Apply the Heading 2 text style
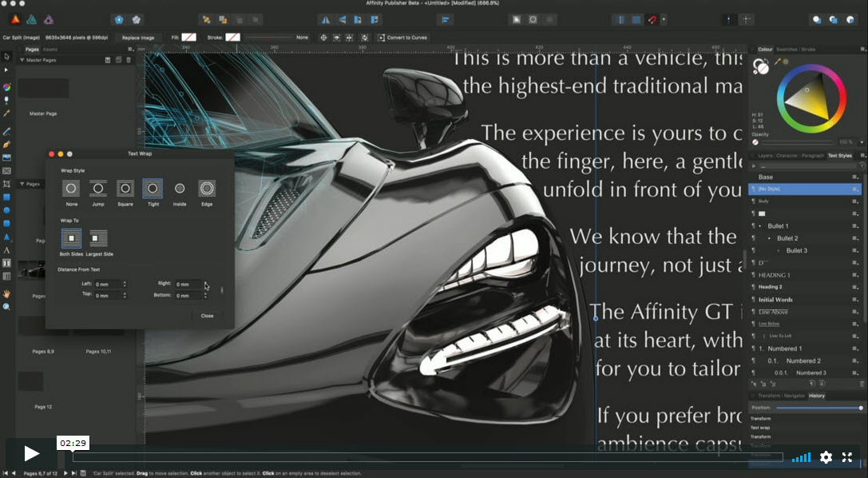The height and width of the screenshot is (478, 868). pos(770,287)
